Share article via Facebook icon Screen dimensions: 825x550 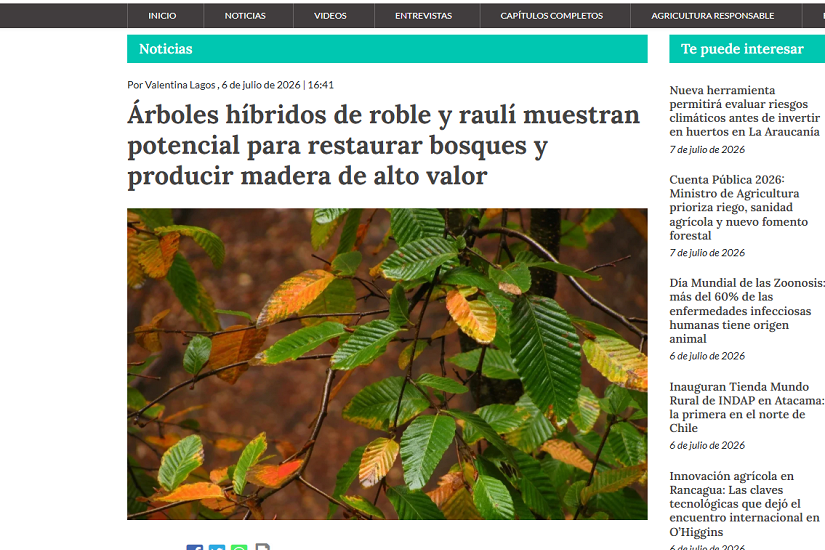pos(194,547)
